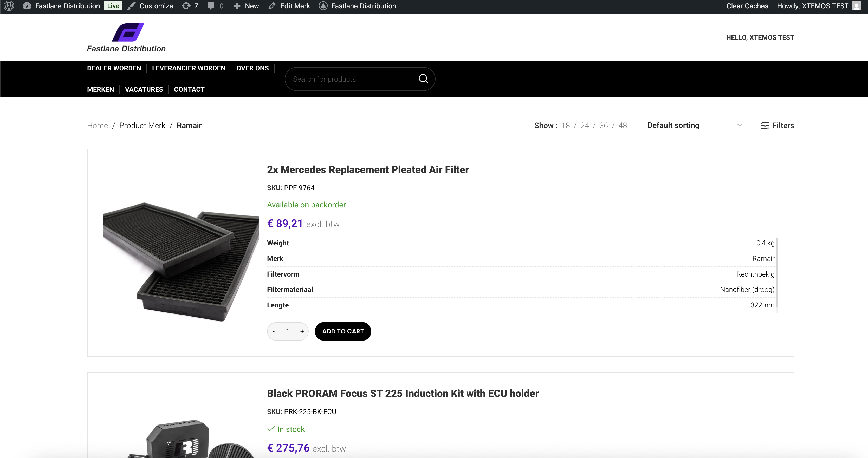Expand the Howdy, XTEMOS TEST account menu
This screenshot has height=458, width=868.
coord(812,6)
